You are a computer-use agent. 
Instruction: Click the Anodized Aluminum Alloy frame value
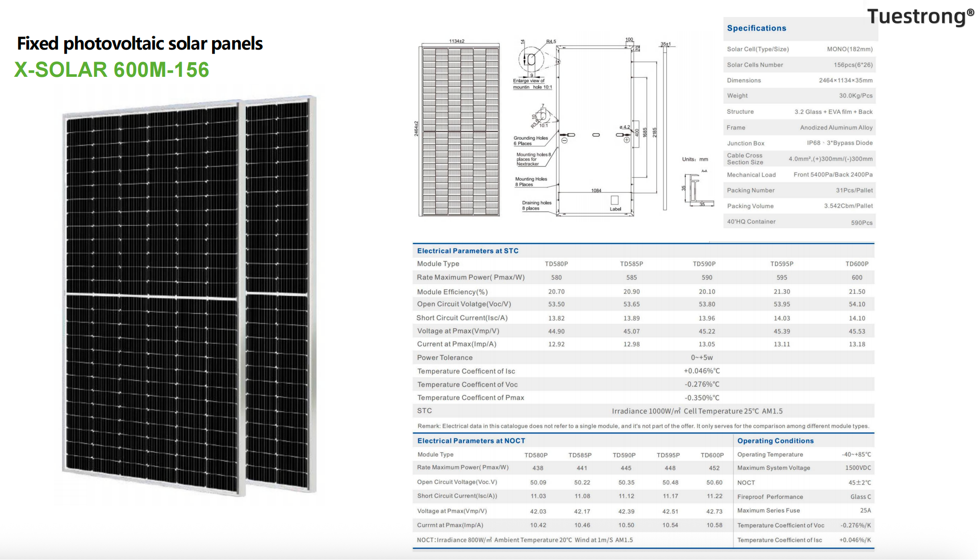tap(836, 128)
